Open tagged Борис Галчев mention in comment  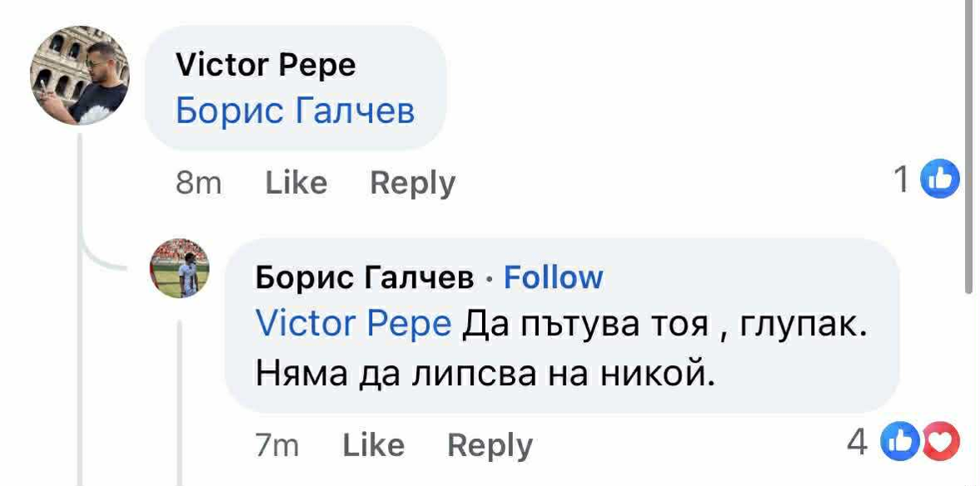(295, 110)
